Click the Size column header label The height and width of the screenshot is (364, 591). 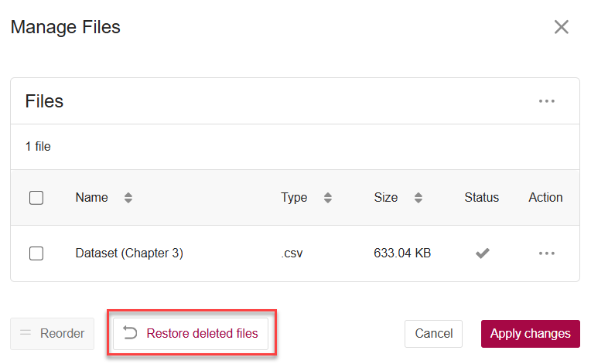385,197
